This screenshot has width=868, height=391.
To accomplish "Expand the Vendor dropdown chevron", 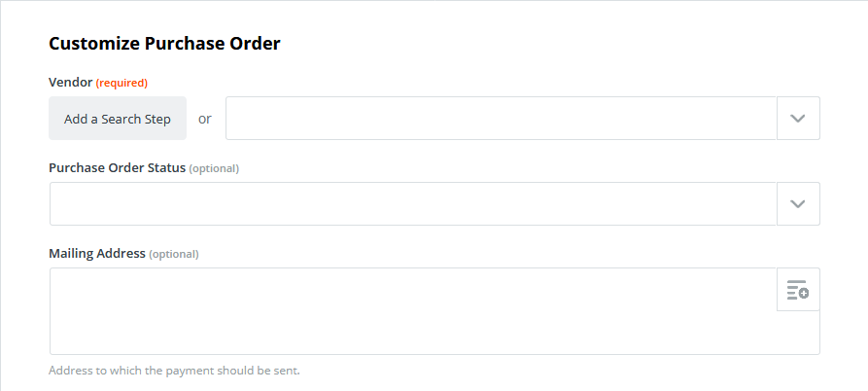I will tap(798, 118).
